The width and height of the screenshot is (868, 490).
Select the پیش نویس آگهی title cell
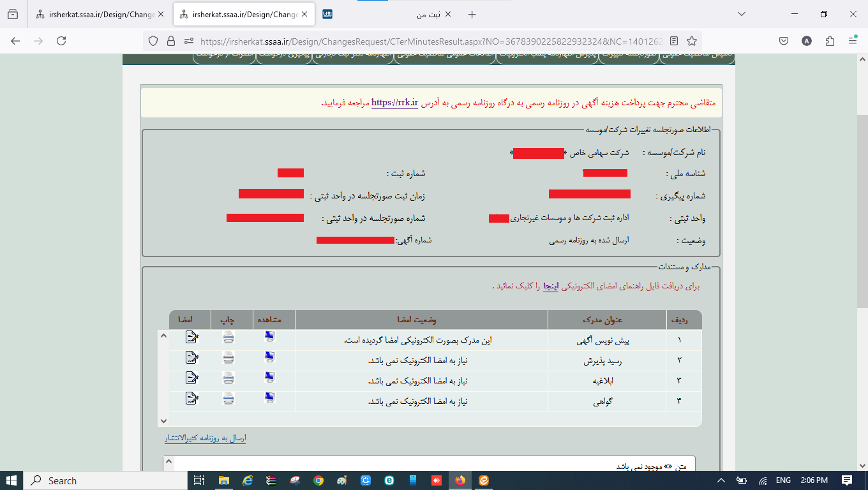click(602, 340)
